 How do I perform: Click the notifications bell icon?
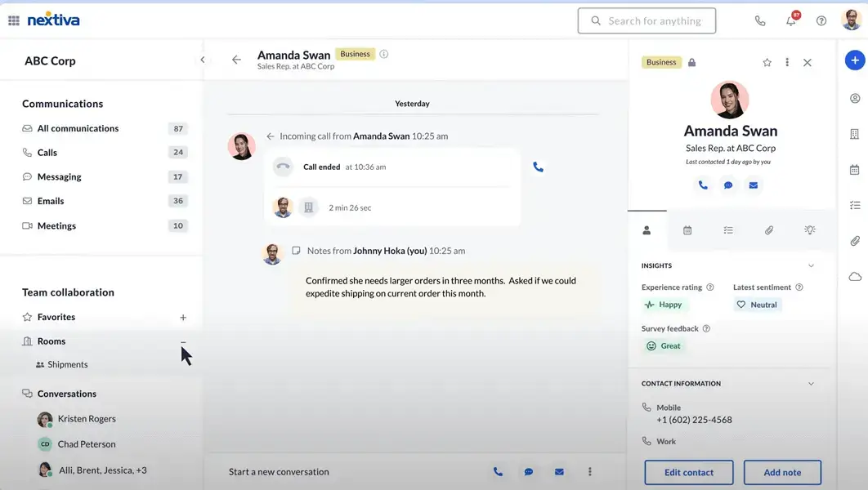[790, 20]
